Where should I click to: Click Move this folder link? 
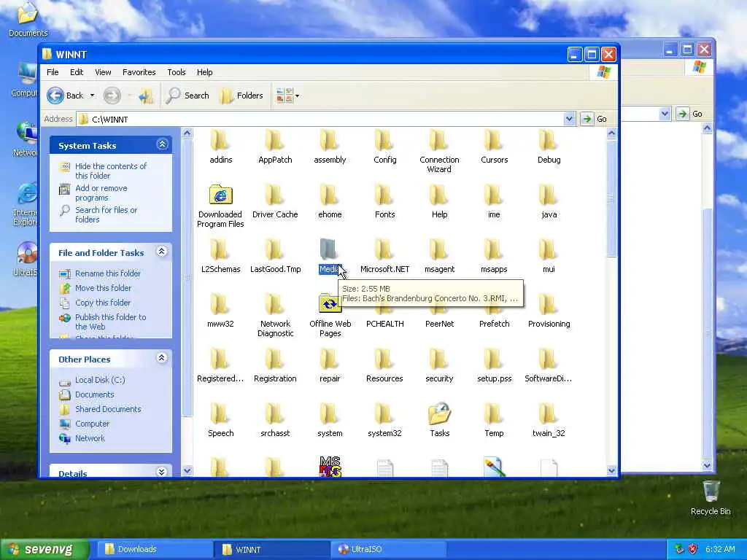click(104, 288)
